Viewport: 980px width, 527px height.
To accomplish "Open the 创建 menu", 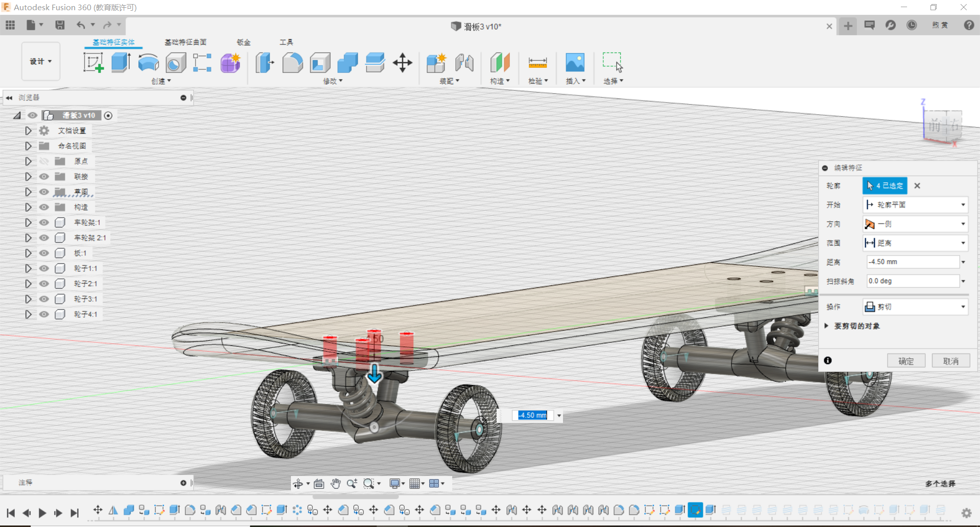I will 161,81.
